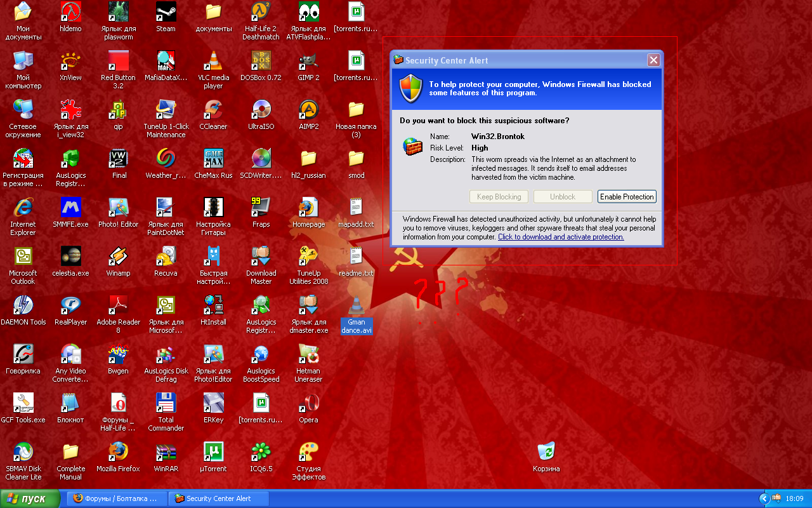Screen dimensions: 812x508
Task: Click the Microsoft Outlook icon
Action: pos(23,256)
